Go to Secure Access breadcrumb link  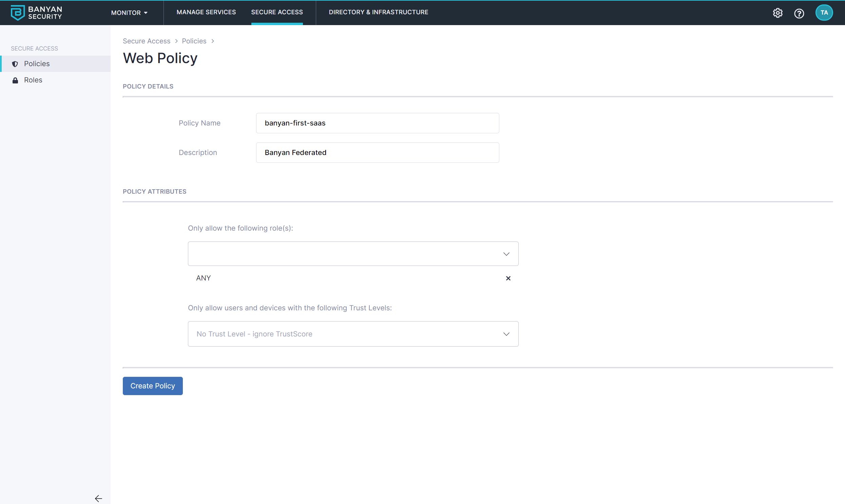pyautogui.click(x=147, y=41)
